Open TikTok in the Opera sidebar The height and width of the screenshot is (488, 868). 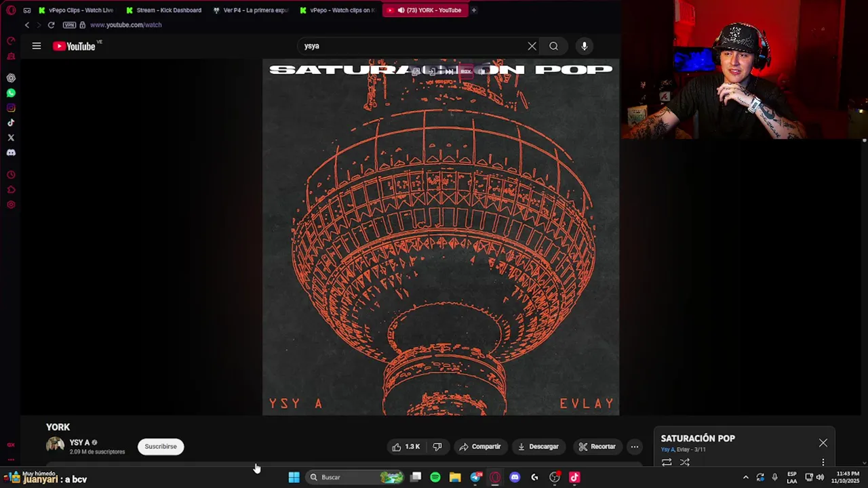[x=11, y=123]
